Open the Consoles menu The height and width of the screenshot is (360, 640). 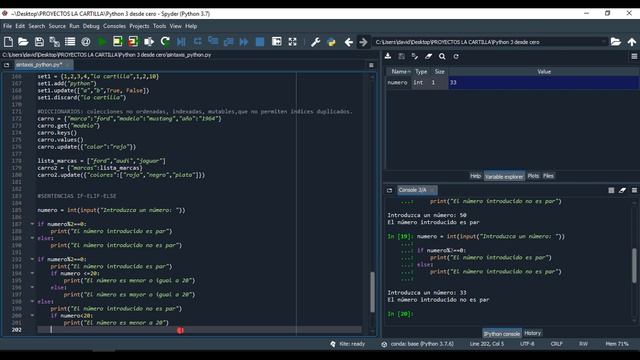click(114, 26)
